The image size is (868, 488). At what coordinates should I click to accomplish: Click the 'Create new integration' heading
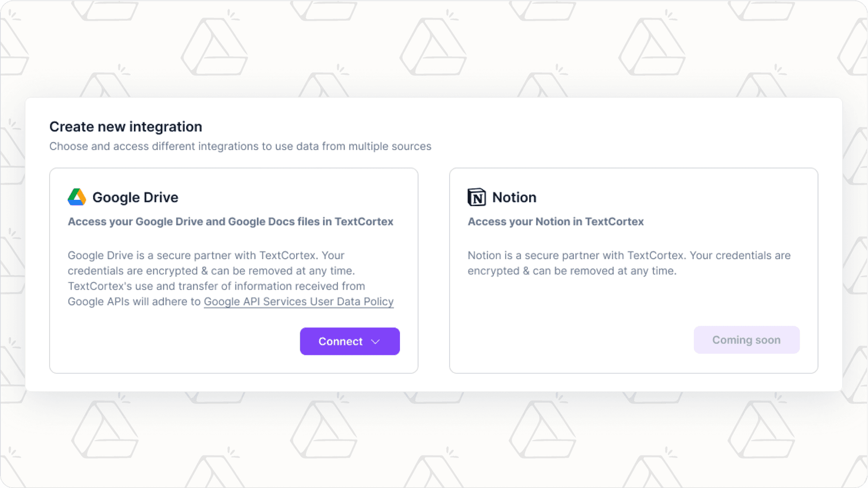click(x=126, y=127)
